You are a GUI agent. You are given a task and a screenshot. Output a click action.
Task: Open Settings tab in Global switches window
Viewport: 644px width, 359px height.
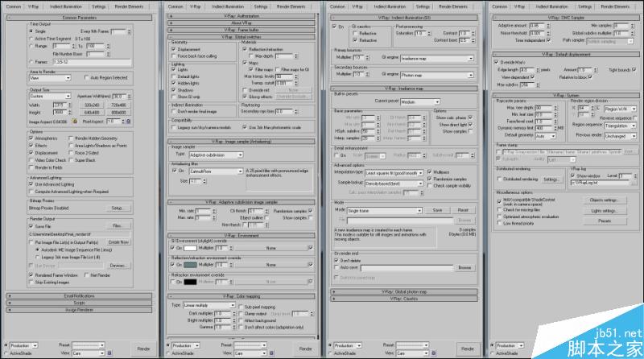pyautogui.click(x=260, y=6)
